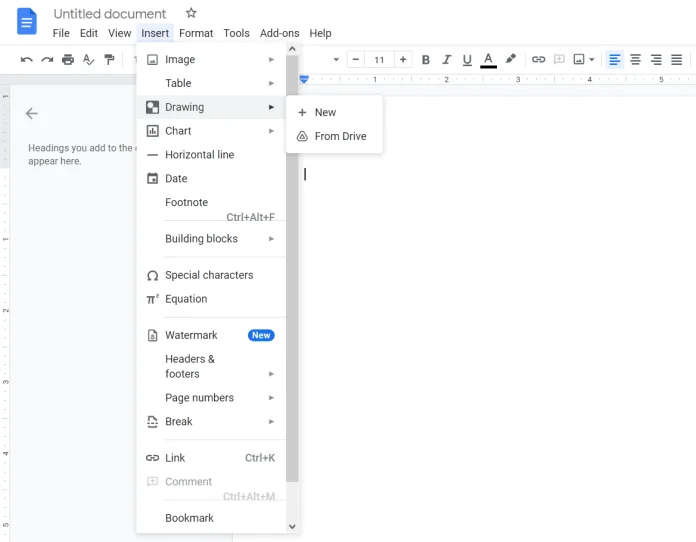The width and height of the screenshot is (696, 542).
Task: Set Right align
Action: coord(656,59)
